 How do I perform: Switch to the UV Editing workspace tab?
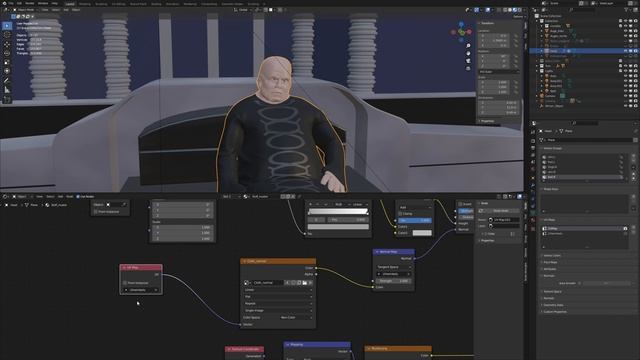(119, 4)
